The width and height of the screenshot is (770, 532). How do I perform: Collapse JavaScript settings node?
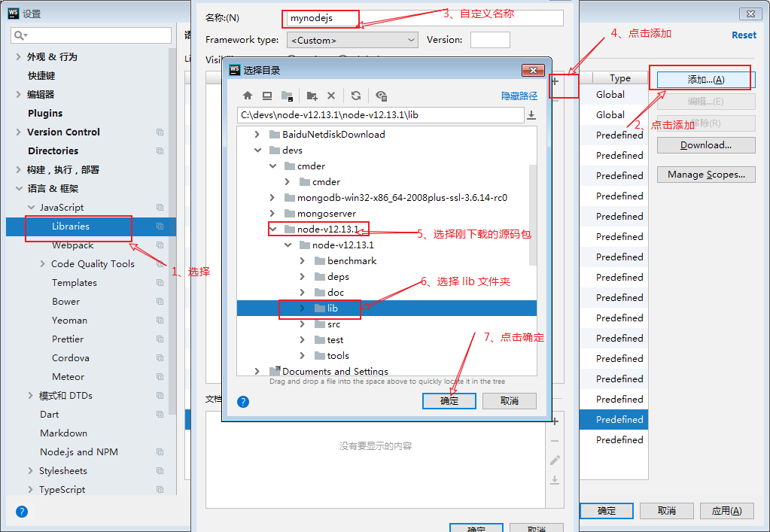point(32,207)
